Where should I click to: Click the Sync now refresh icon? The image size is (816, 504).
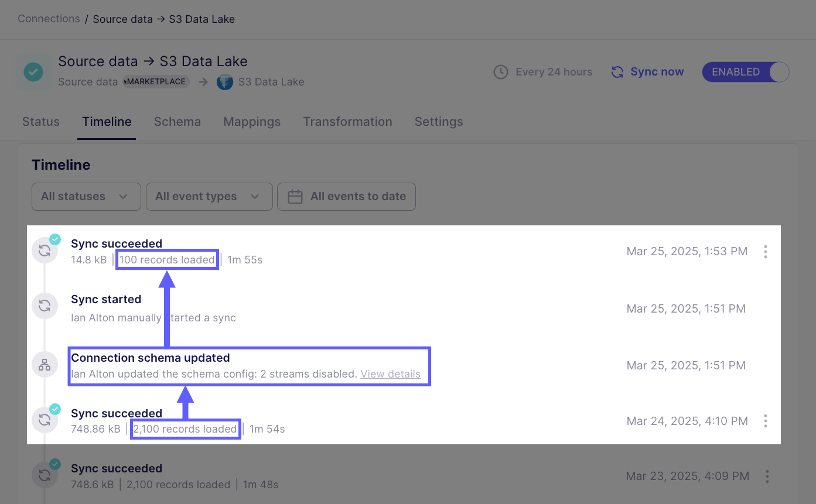pyautogui.click(x=617, y=71)
